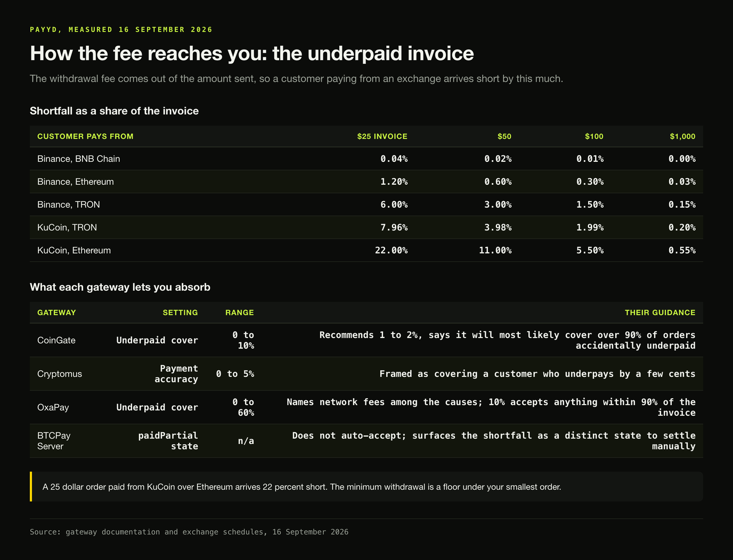Click the 'PAYYD, MEASURED 16 SEPTEMBER 2026' label

(121, 29)
